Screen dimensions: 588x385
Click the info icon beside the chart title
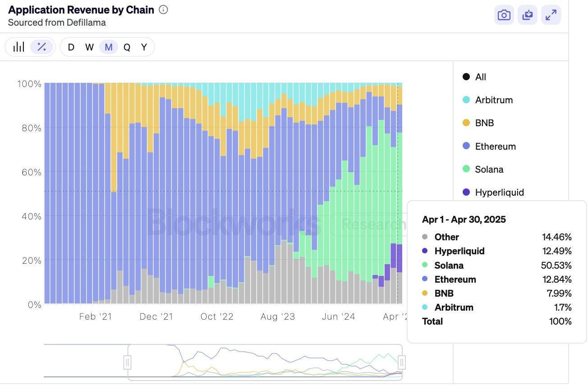pyautogui.click(x=163, y=9)
